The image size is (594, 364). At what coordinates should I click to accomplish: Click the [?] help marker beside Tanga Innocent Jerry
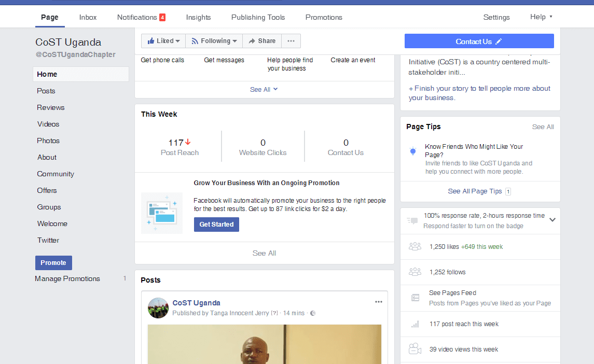[x=274, y=313]
